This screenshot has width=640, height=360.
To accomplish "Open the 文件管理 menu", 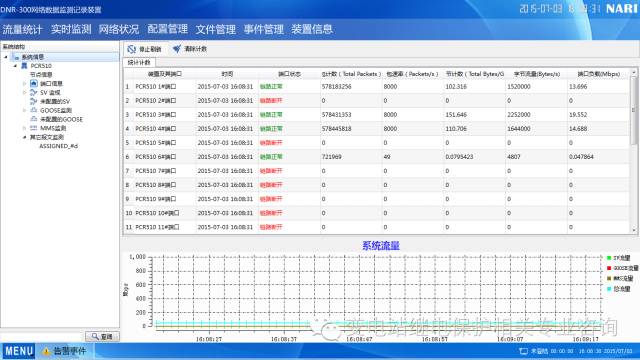I will pos(216,29).
